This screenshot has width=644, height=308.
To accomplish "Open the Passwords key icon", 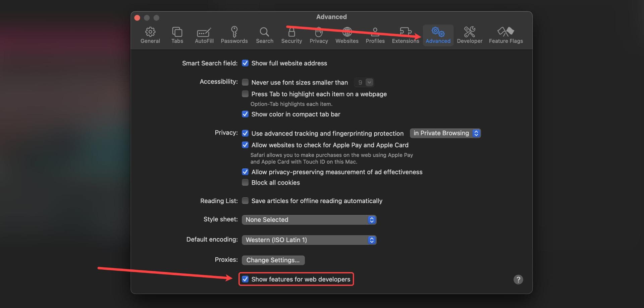I will pyautogui.click(x=234, y=32).
